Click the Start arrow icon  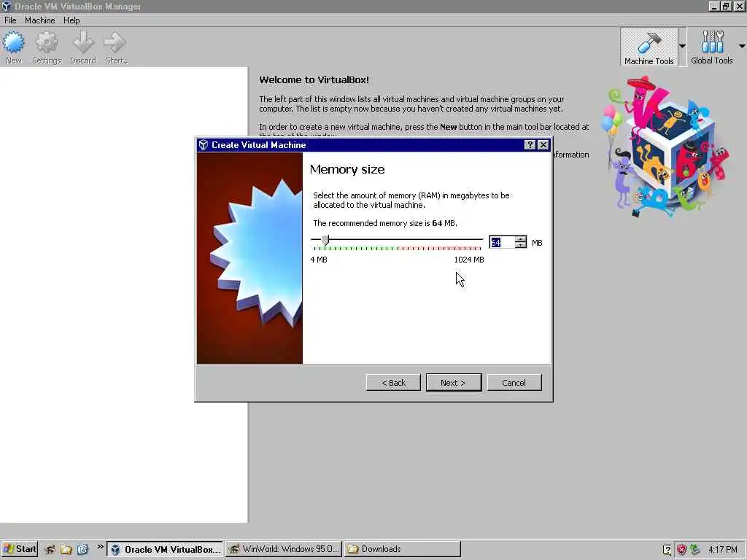115,42
